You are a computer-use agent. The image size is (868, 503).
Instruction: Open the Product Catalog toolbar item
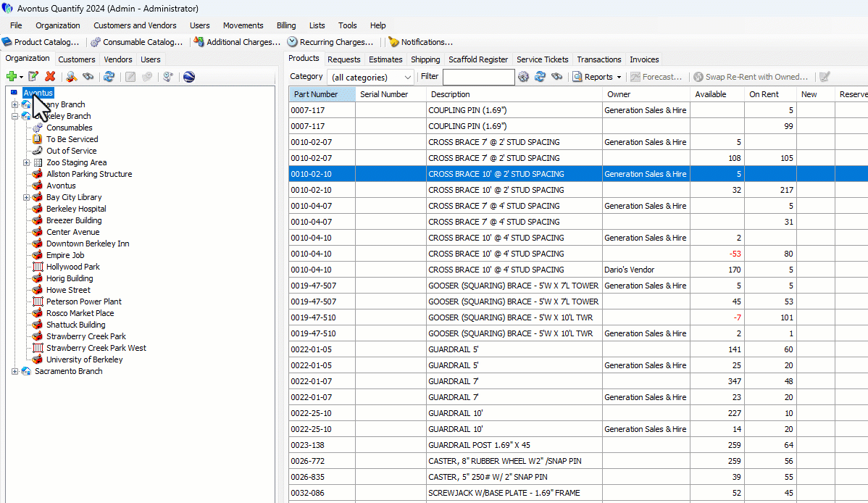tap(41, 42)
